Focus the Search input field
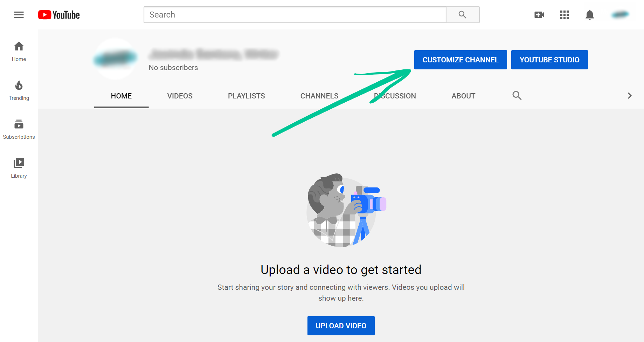644x342 pixels. (295, 15)
